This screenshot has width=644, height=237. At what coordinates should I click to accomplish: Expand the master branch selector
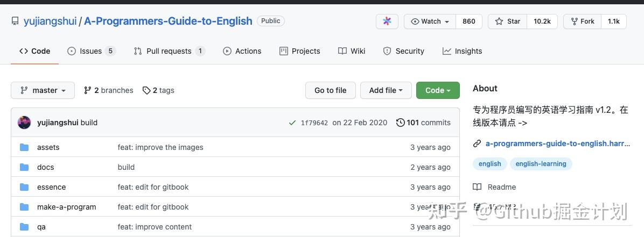point(43,90)
